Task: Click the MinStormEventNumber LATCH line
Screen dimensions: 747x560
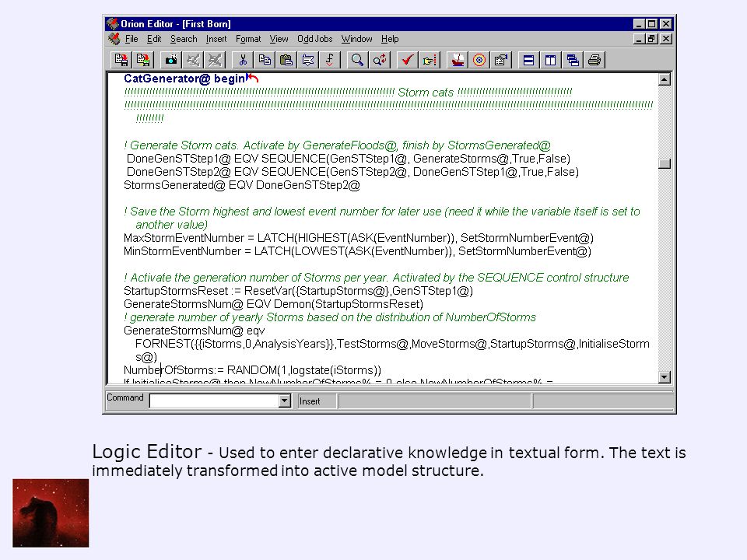Action: point(357,251)
